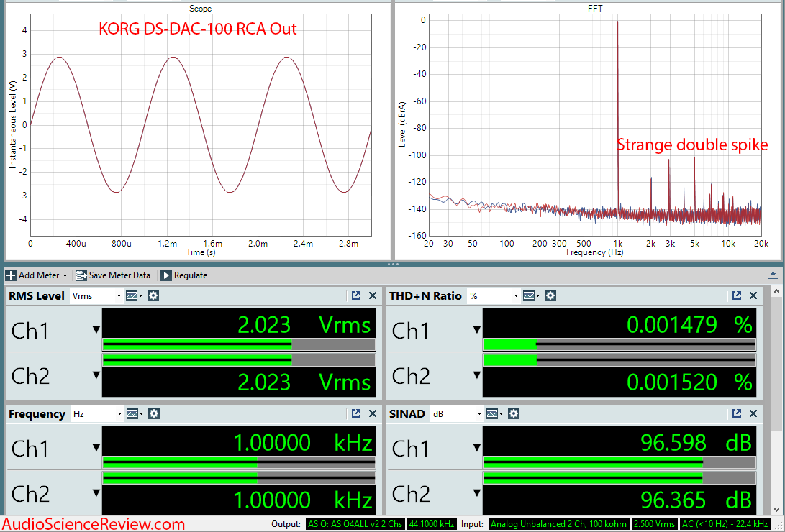The width and height of the screenshot is (785, 532).
Task: Click the Frequency Ch1 bar graph
Action: click(239, 462)
